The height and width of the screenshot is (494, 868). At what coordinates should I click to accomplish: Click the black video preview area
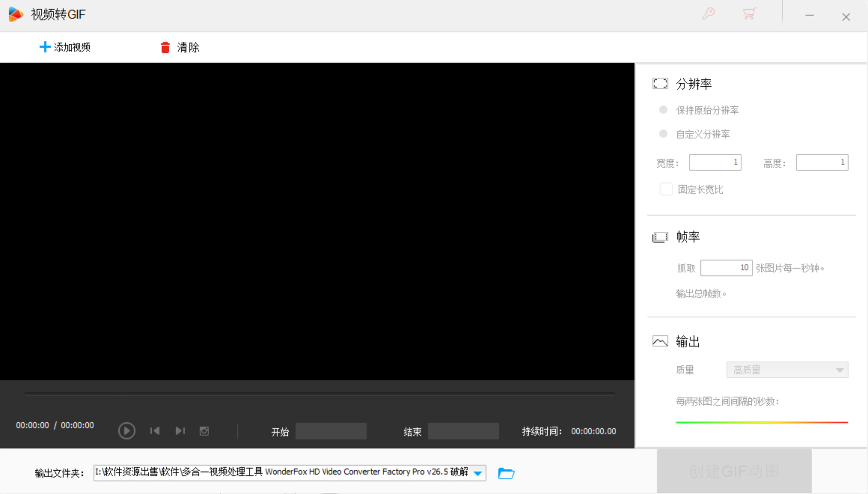[317, 222]
